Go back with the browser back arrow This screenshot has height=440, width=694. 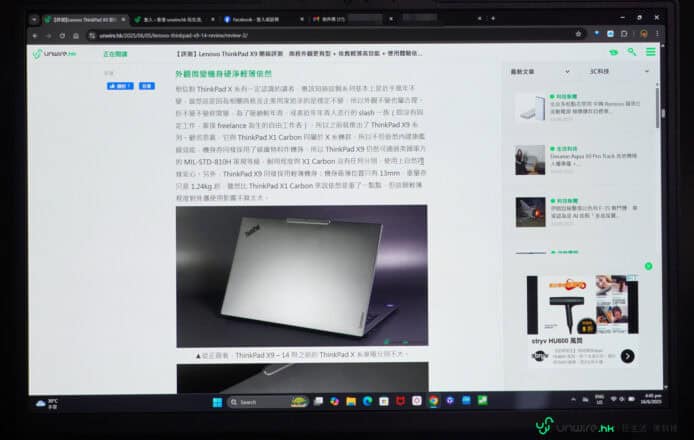click(x=35, y=35)
